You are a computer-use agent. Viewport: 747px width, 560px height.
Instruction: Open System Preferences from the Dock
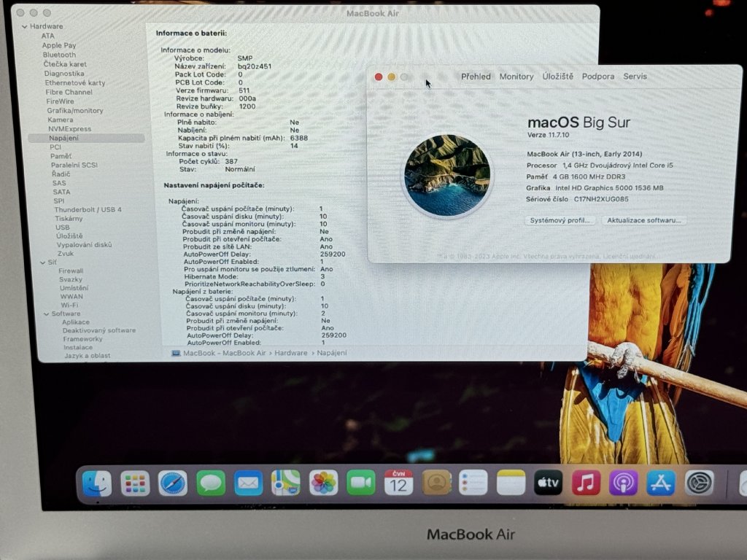coord(700,483)
